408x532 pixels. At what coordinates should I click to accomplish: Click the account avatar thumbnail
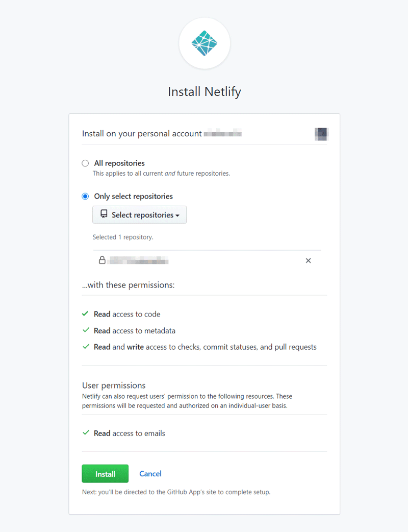click(x=321, y=134)
